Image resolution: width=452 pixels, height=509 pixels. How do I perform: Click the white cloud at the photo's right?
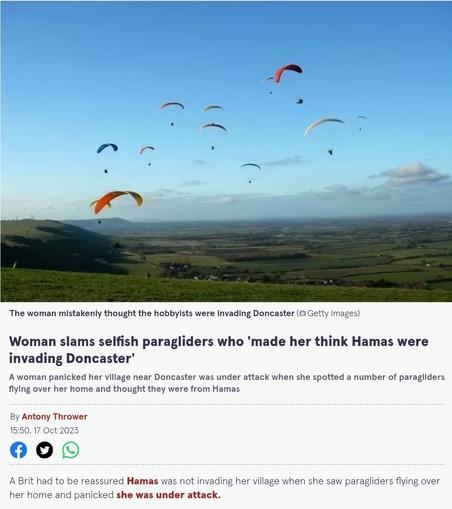[x=409, y=174]
